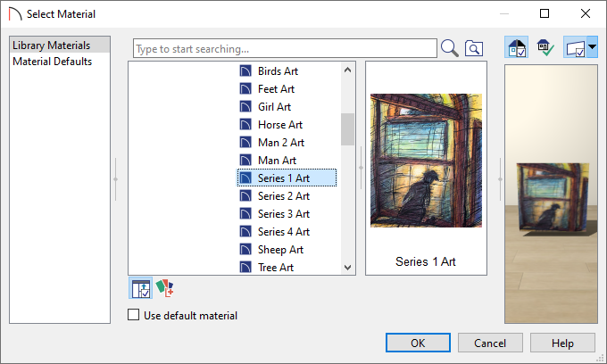Confirm selection with the OK button
This screenshot has width=607, height=364.
coord(418,343)
